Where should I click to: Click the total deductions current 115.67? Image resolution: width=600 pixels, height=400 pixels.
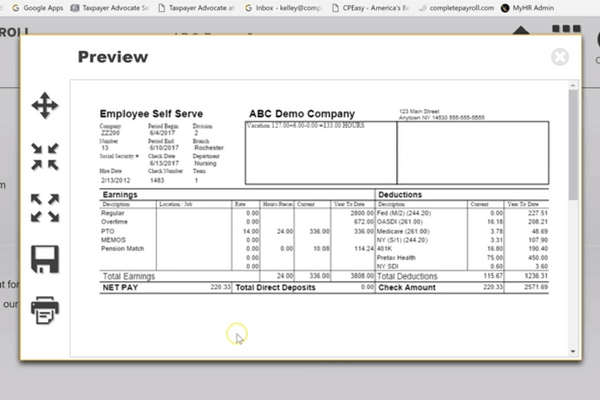pyautogui.click(x=493, y=276)
